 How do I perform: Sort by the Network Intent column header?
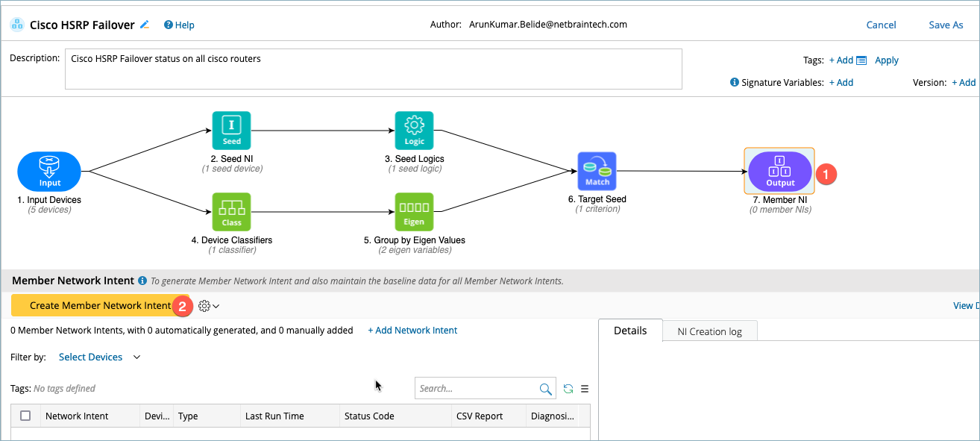click(x=77, y=416)
